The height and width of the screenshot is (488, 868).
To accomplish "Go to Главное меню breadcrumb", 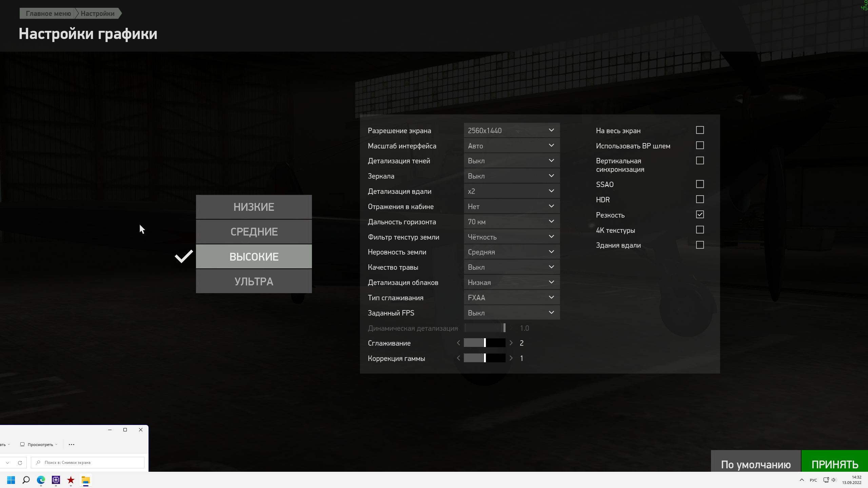I will pyautogui.click(x=48, y=14).
